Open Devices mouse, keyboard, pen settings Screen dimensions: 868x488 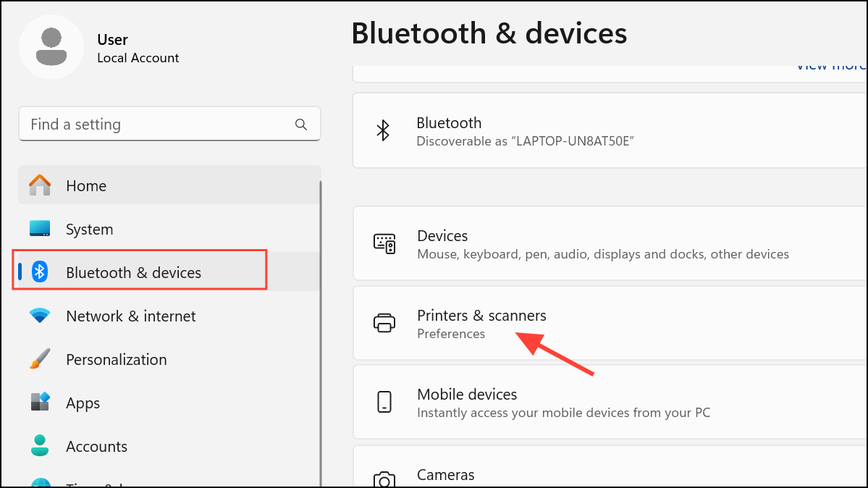click(x=610, y=244)
